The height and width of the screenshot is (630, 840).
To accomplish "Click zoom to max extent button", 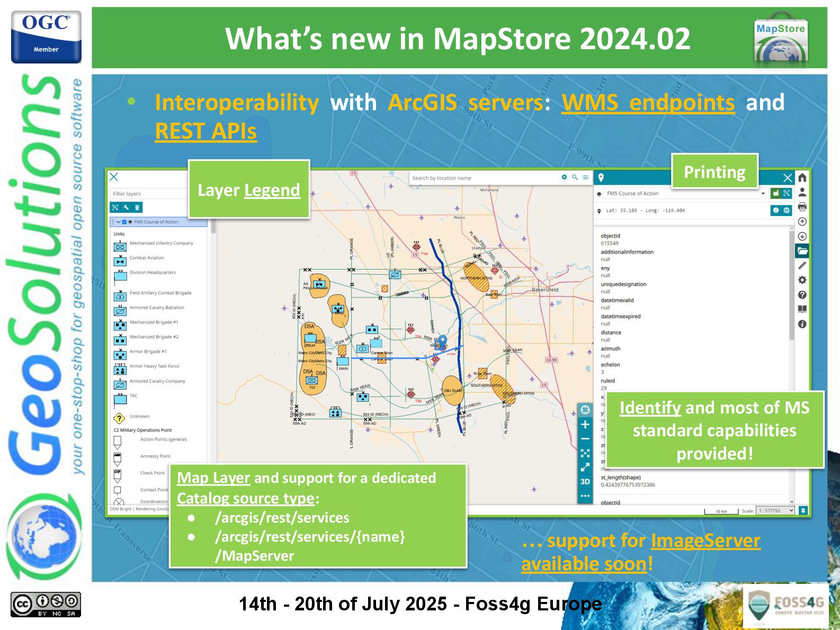I will point(585,453).
